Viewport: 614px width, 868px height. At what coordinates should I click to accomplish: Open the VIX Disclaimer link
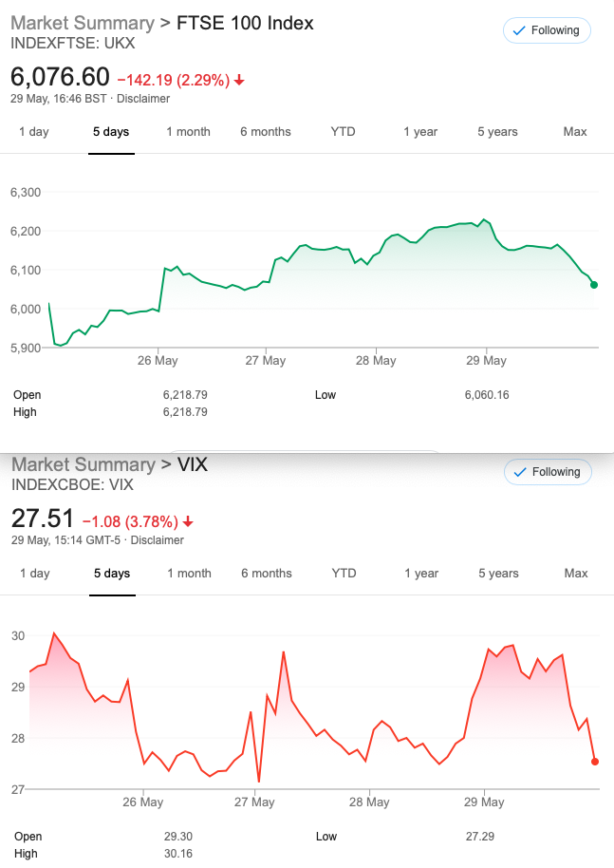coord(158,540)
